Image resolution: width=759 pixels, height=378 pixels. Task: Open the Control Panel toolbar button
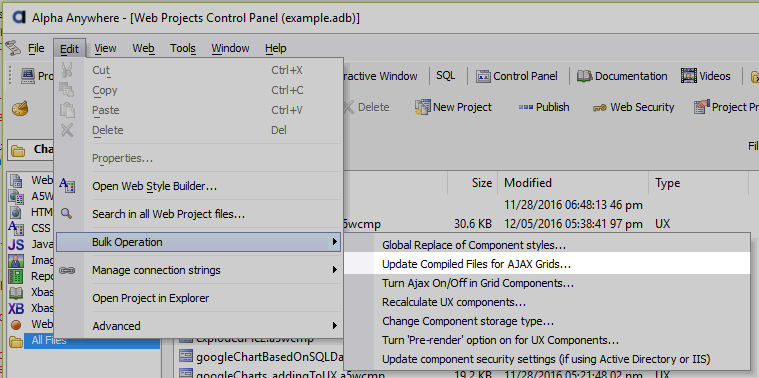(516, 76)
